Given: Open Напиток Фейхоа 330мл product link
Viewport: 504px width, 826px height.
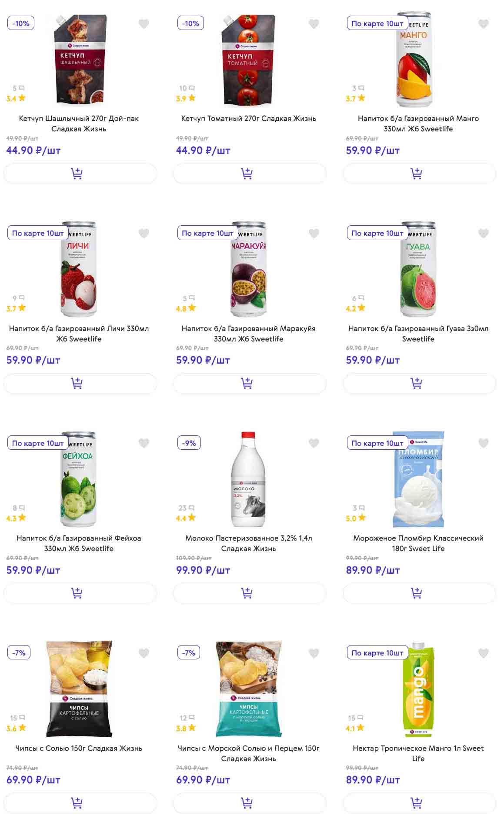Looking at the screenshot, I should (x=79, y=543).
